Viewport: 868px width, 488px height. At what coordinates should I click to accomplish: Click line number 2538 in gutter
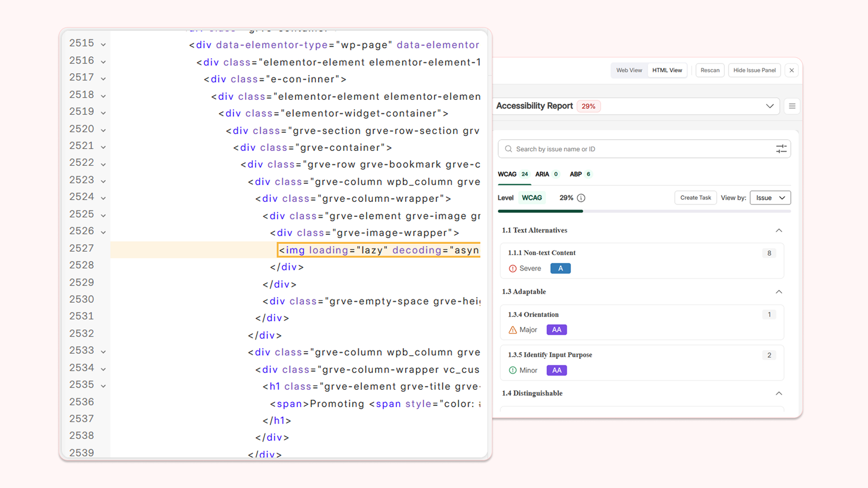pos(81,436)
